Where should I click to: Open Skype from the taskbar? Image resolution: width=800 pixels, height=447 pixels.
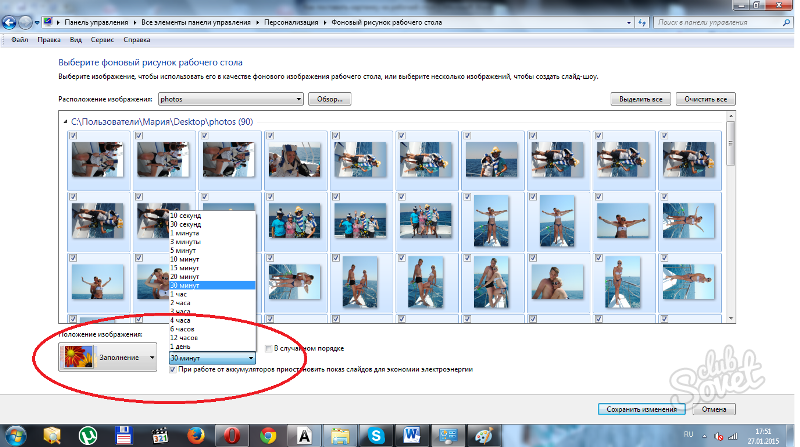point(377,435)
